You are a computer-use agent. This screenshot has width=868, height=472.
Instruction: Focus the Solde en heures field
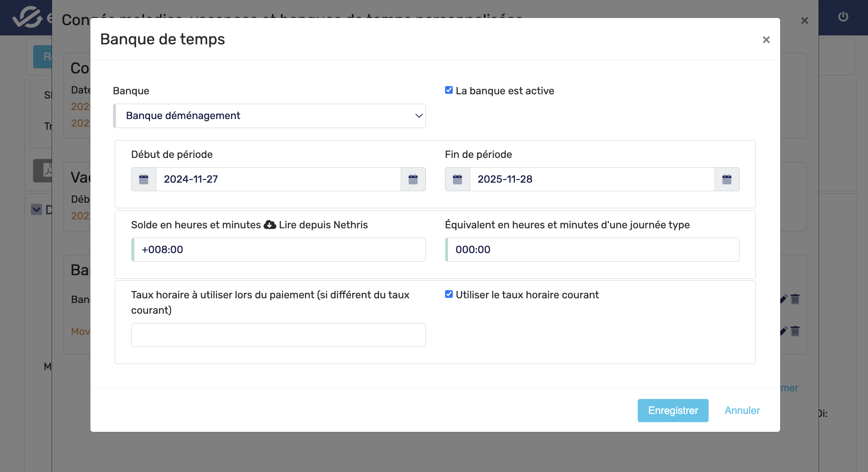279,250
